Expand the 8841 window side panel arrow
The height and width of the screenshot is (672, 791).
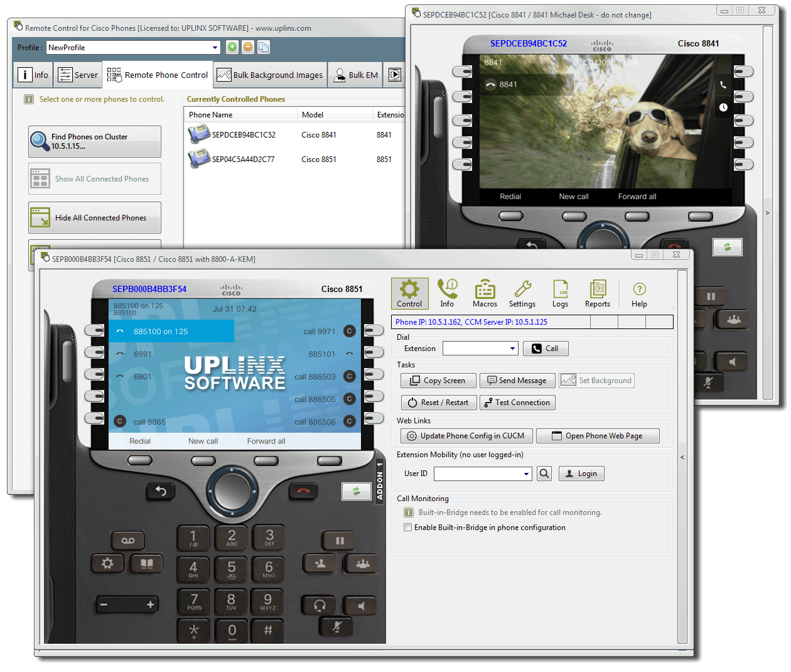(x=767, y=213)
